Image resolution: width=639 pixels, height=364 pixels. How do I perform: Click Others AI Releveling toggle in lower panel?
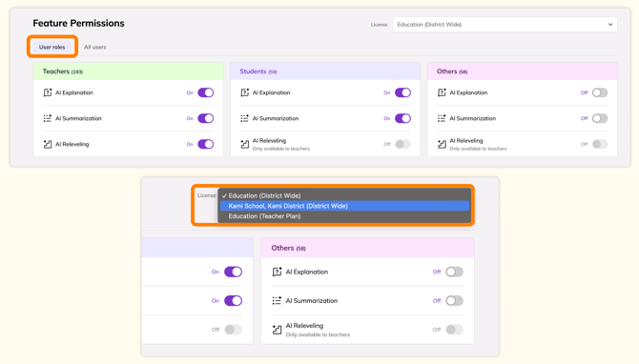pyautogui.click(x=454, y=330)
